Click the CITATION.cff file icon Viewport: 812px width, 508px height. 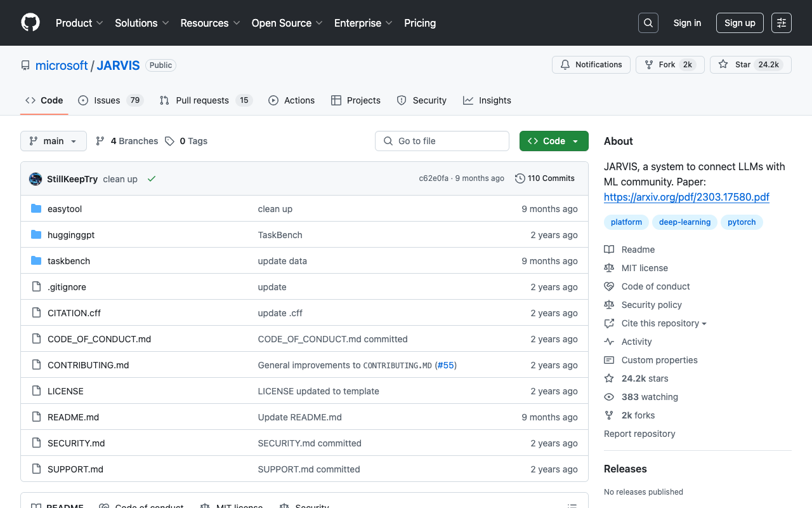tap(36, 313)
